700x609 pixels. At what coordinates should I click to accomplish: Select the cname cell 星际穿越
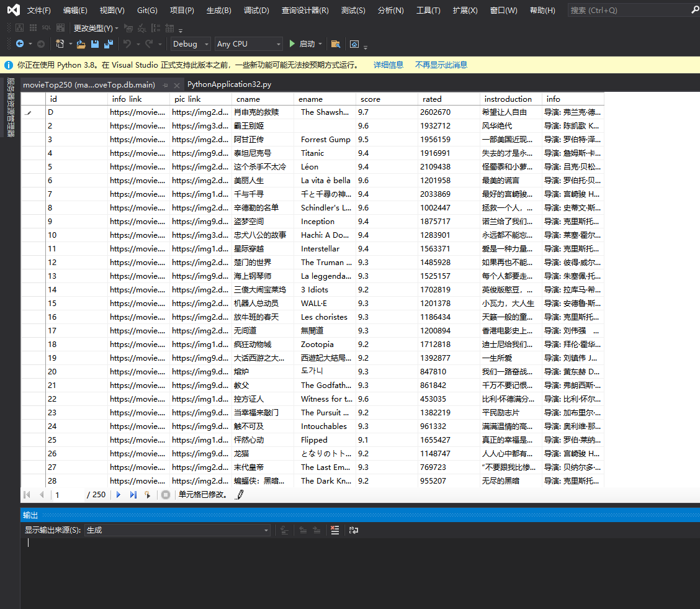[262, 249]
